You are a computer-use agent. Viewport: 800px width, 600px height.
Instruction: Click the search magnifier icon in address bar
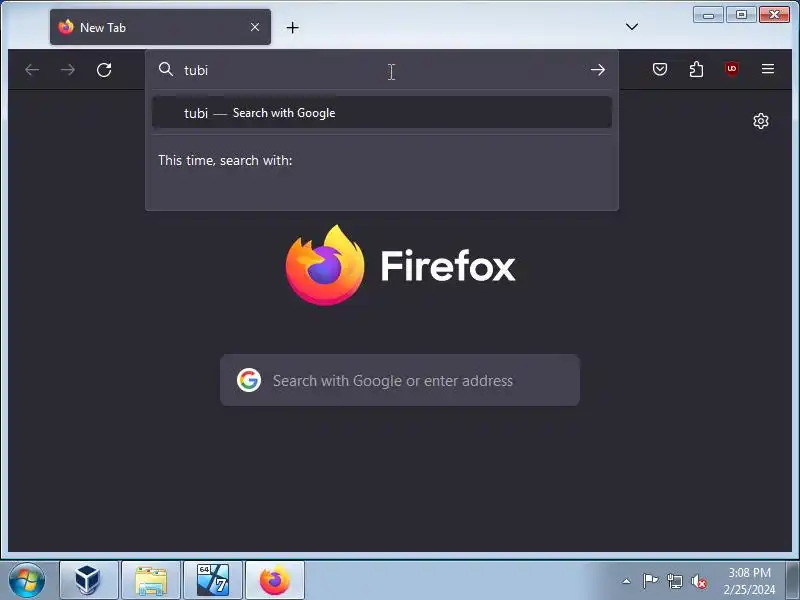(166, 69)
